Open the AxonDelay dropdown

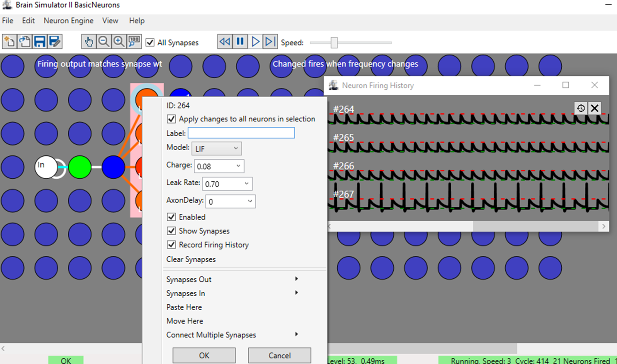pos(230,201)
